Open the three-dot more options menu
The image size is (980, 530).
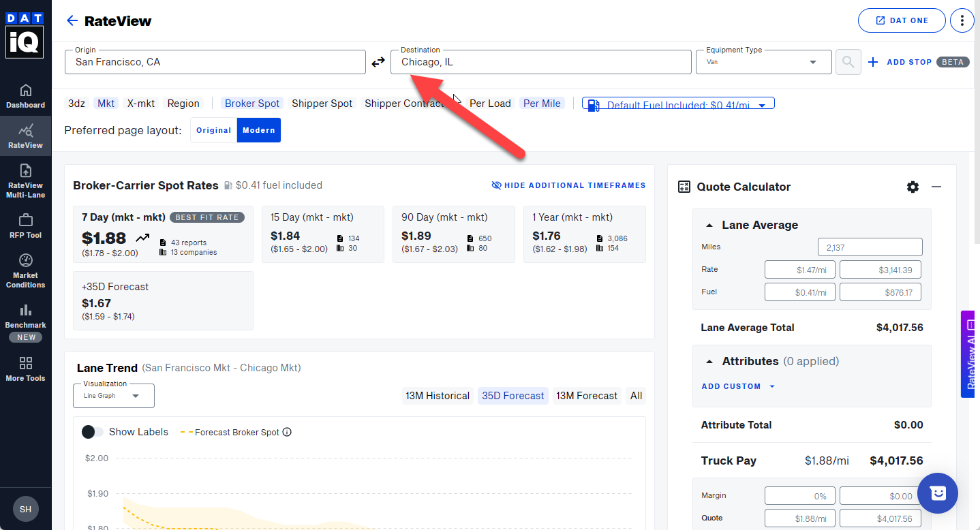[x=962, y=20]
